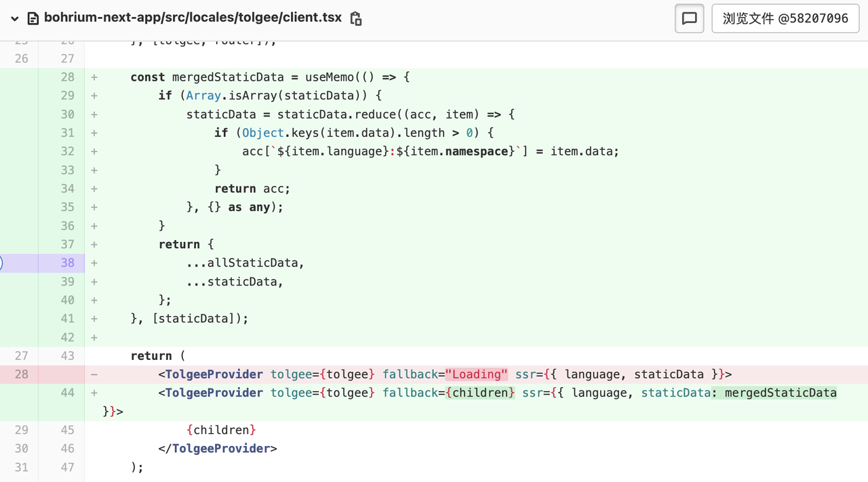Click the "Loading" string in the removed line
868x482 pixels.
tap(476, 374)
